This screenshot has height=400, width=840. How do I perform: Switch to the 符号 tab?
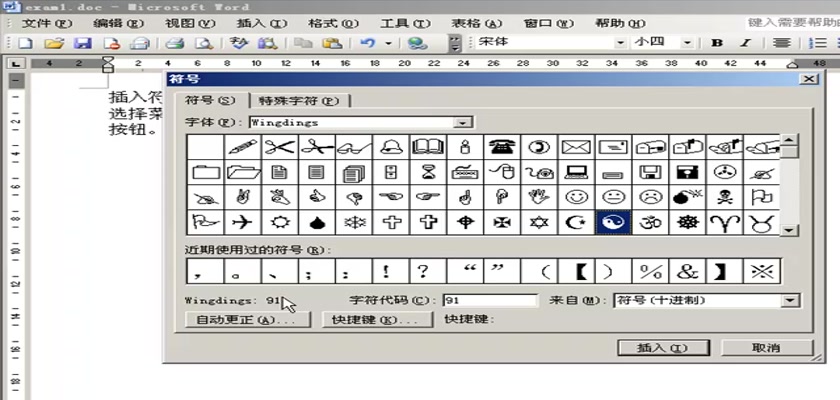pyautogui.click(x=210, y=100)
